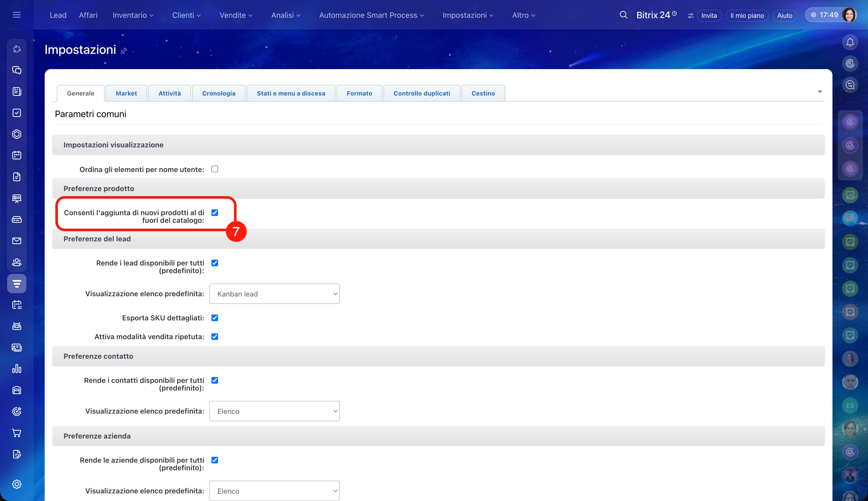Click the Il mio piano button

[x=747, y=15]
